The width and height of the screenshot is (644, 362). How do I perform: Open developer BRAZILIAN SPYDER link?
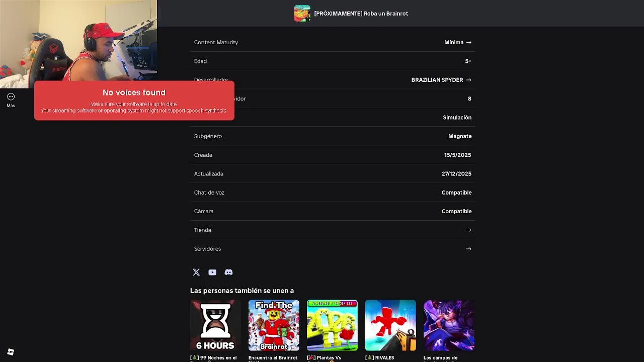(x=441, y=80)
